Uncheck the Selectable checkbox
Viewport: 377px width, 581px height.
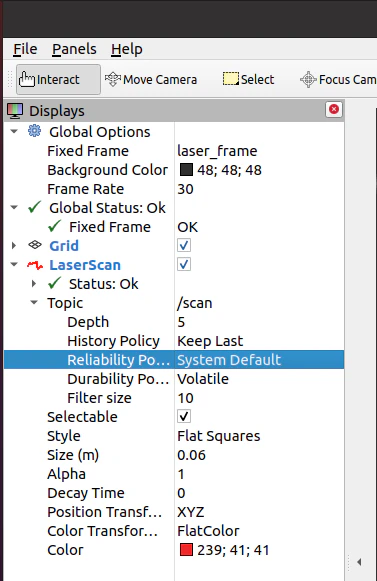click(x=184, y=416)
